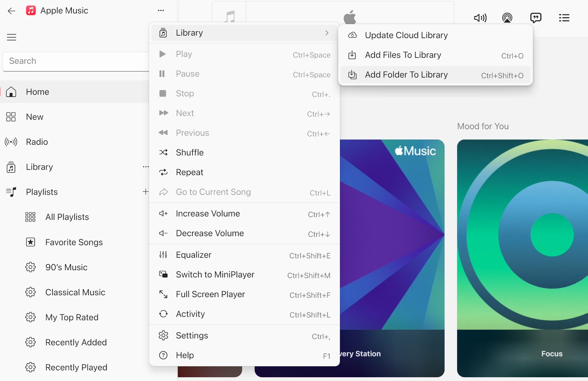Open Help from the menu
588x381 pixels.
click(x=244, y=355)
